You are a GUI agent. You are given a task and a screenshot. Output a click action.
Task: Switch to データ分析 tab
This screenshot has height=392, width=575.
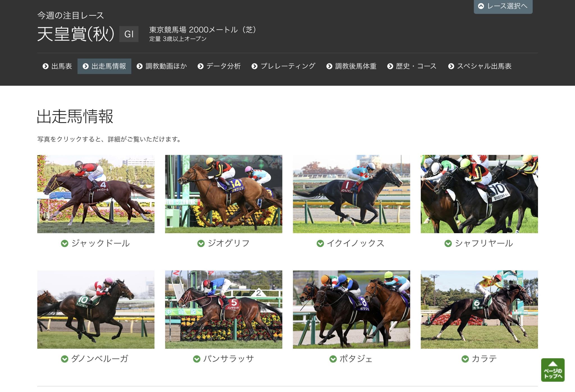pos(219,66)
